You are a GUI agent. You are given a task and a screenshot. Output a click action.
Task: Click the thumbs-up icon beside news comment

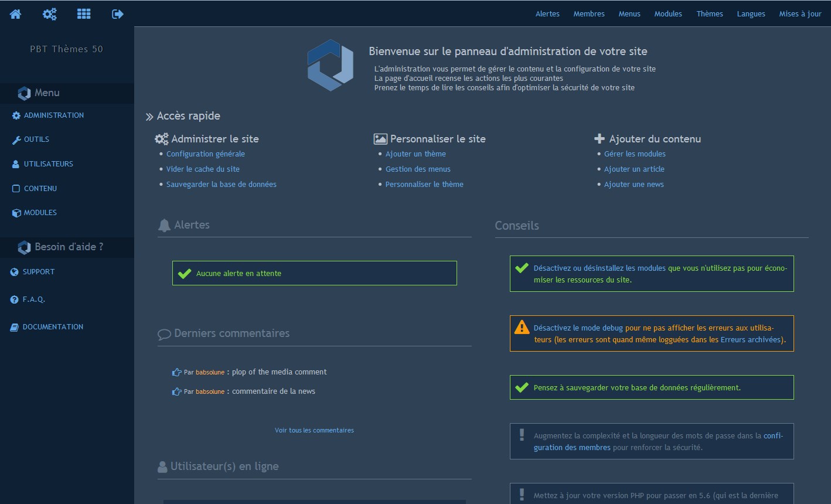(x=176, y=391)
